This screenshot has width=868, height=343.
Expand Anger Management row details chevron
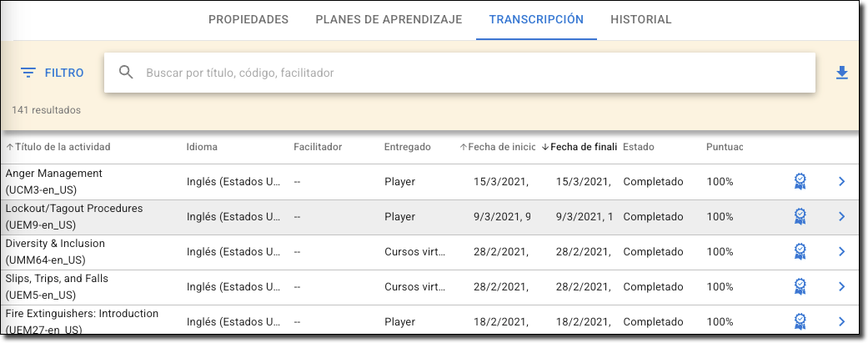click(x=841, y=181)
